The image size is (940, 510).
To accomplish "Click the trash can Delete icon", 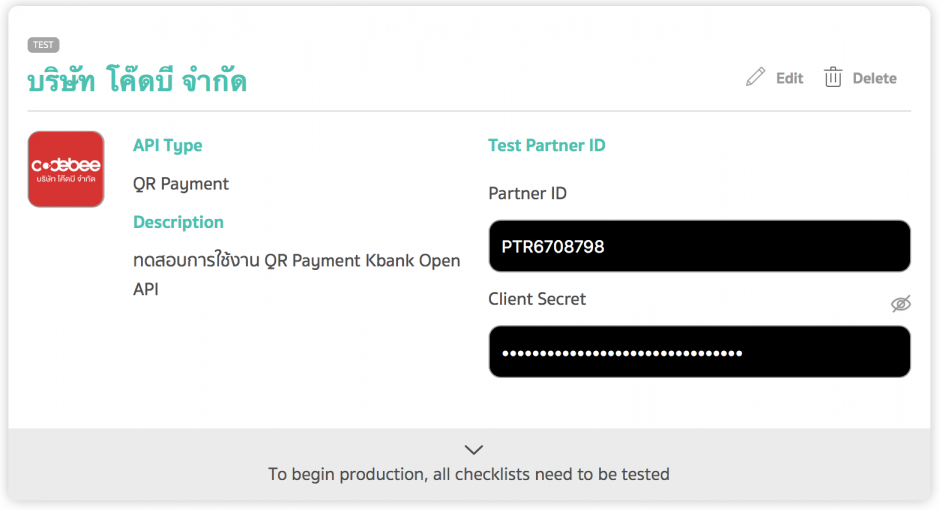I will (x=833, y=77).
